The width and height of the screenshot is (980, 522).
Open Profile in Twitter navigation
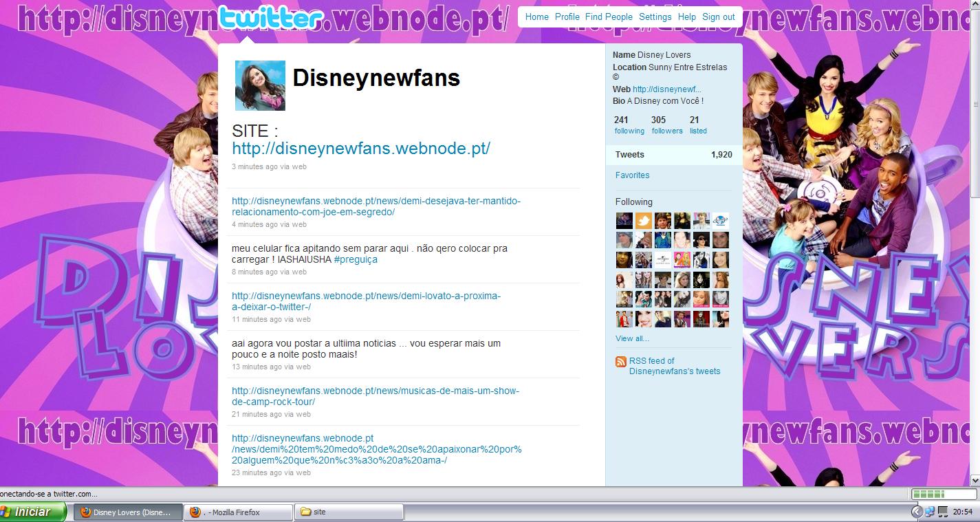[x=567, y=17]
